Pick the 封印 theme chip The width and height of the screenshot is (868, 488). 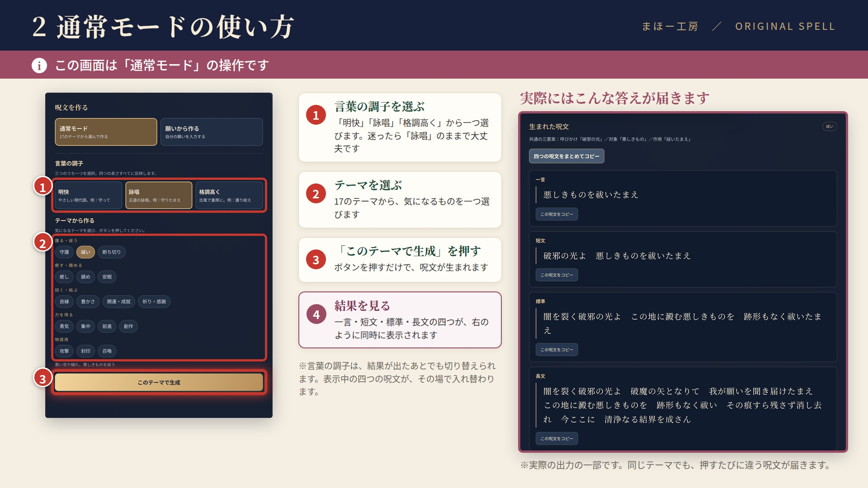click(85, 351)
